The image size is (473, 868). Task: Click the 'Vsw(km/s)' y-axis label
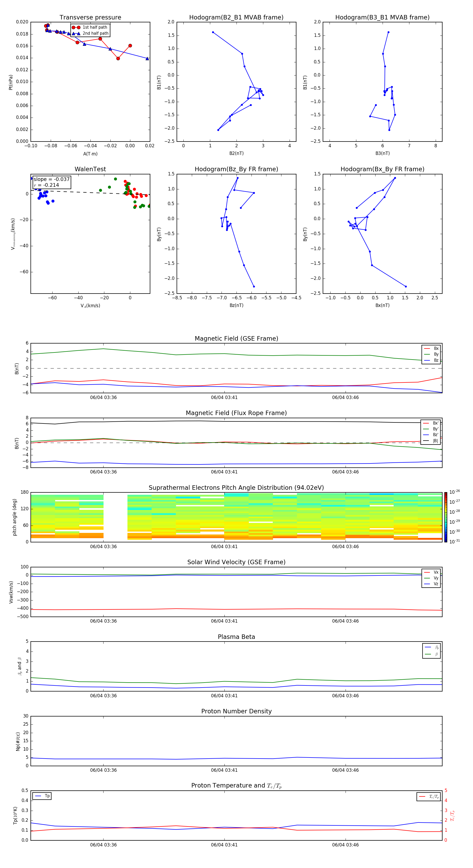click(11, 592)
